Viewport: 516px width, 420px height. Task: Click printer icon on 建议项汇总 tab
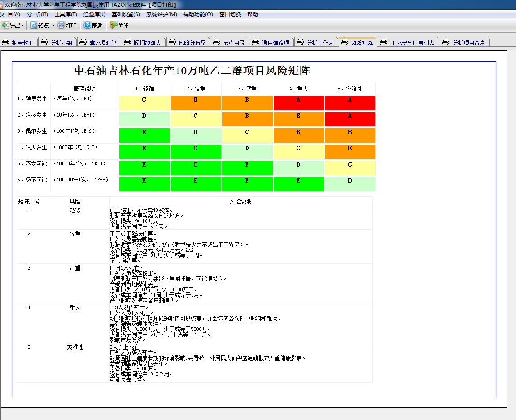[x=83, y=42]
